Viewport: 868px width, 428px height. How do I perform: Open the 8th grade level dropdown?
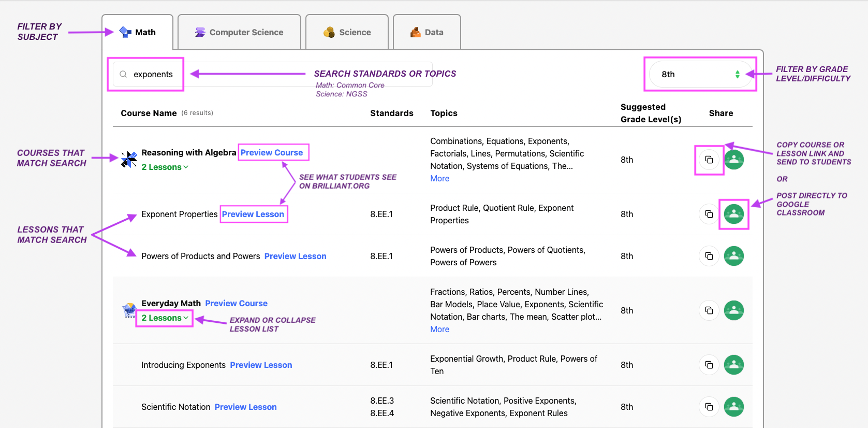[700, 74]
